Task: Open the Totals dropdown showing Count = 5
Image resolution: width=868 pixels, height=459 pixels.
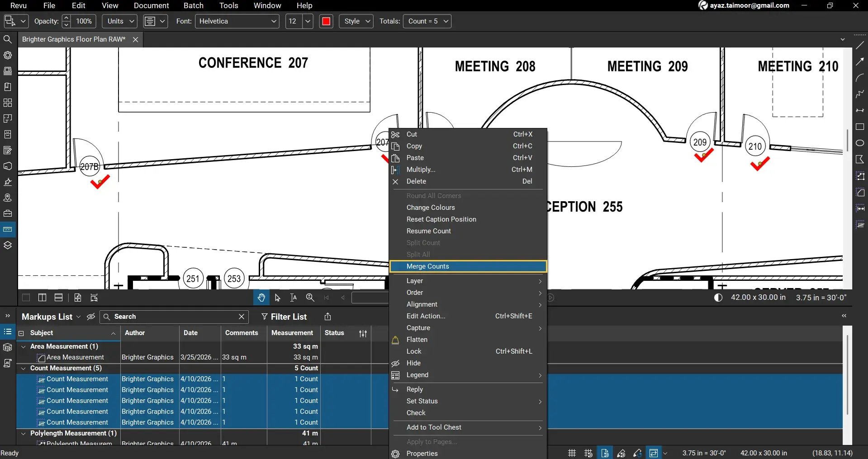Action: (426, 21)
